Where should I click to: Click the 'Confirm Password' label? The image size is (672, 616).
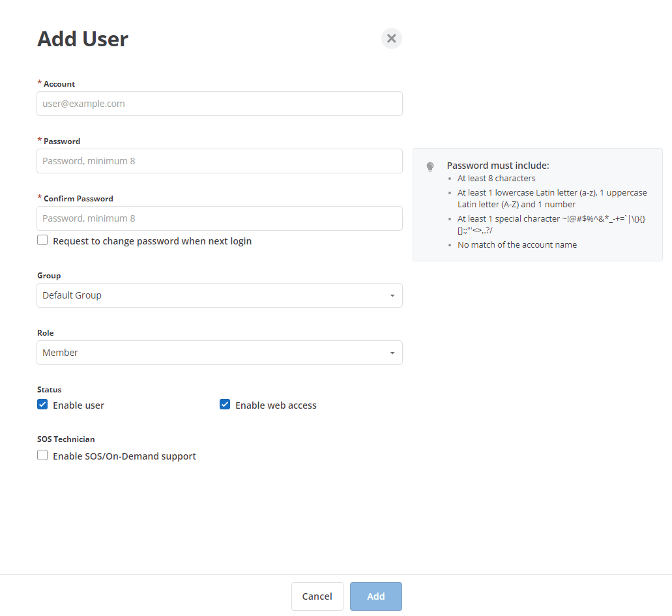click(x=78, y=198)
